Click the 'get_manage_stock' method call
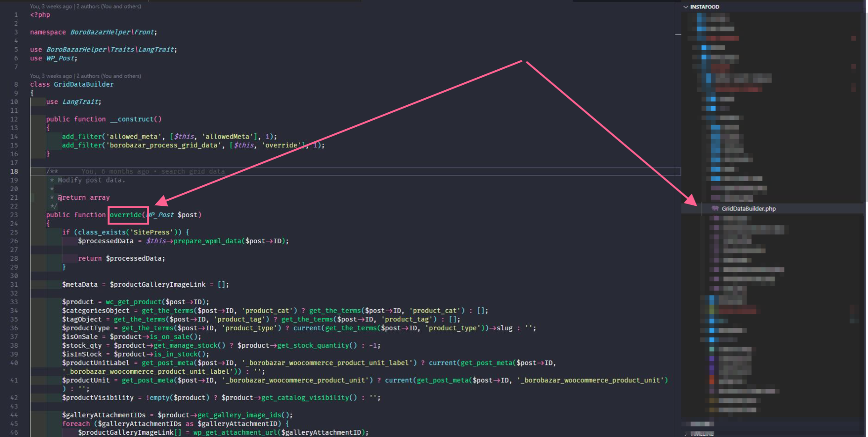This screenshot has width=868, height=437. tap(185, 345)
